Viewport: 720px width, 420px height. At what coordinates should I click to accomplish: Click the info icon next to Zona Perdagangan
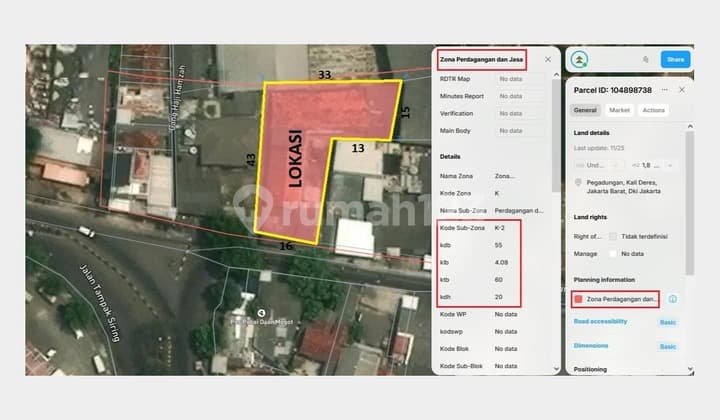(x=672, y=299)
